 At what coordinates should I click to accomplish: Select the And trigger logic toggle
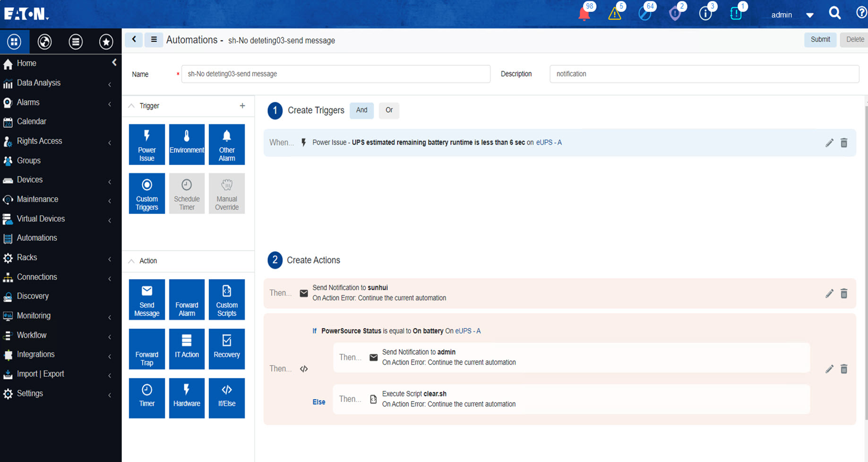coord(361,110)
